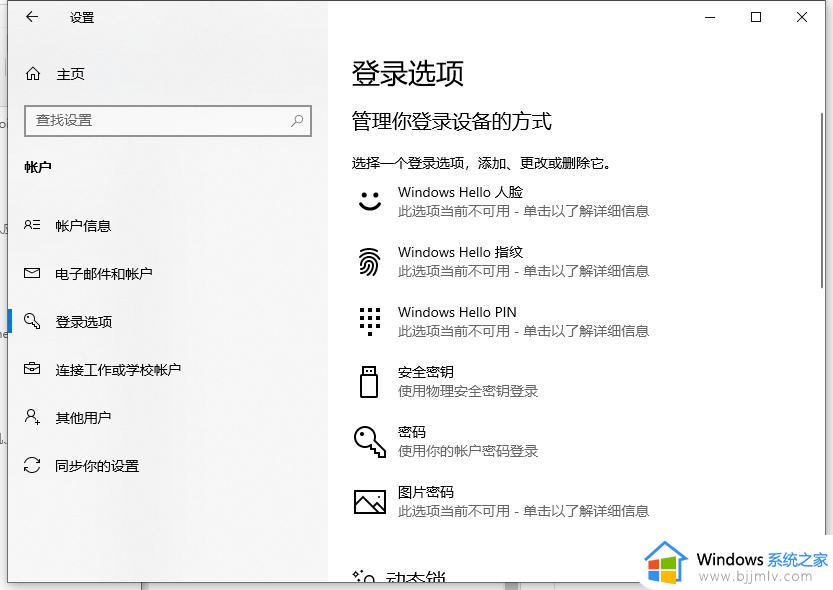Expand the Windows Hello PIN option
Screen dimensions: 833x590
click(502, 321)
